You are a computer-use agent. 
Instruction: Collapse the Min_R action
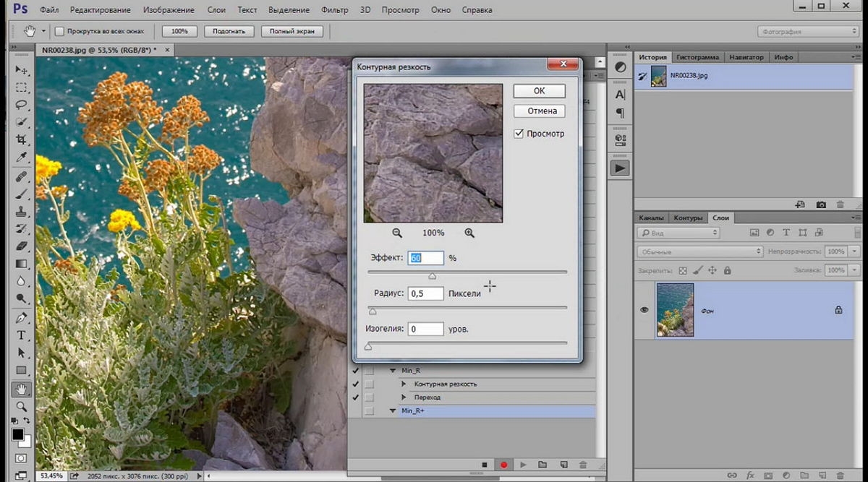(393, 370)
